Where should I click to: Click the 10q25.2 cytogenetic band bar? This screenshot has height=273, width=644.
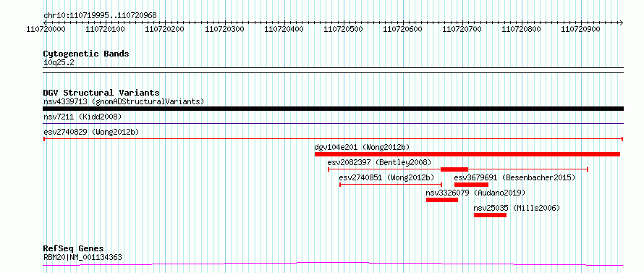coord(333,70)
